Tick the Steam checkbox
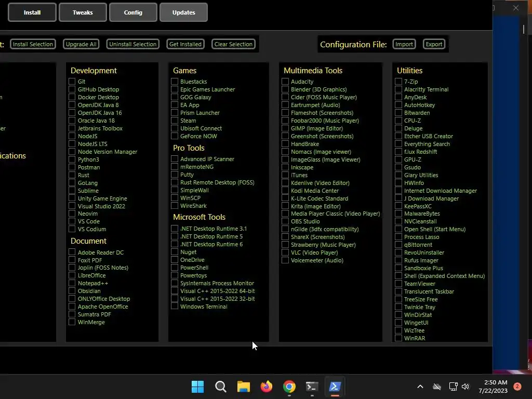The width and height of the screenshot is (532, 399). coord(175,121)
